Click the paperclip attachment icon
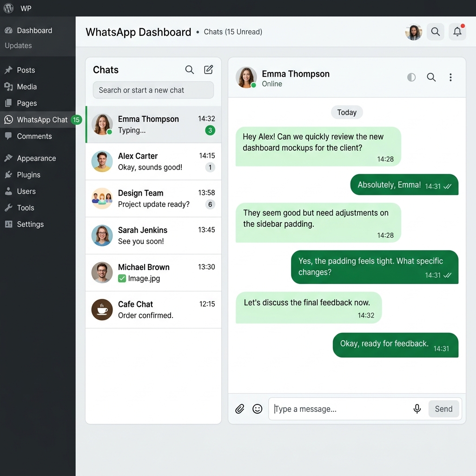The image size is (476, 476). tap(240, 409)
